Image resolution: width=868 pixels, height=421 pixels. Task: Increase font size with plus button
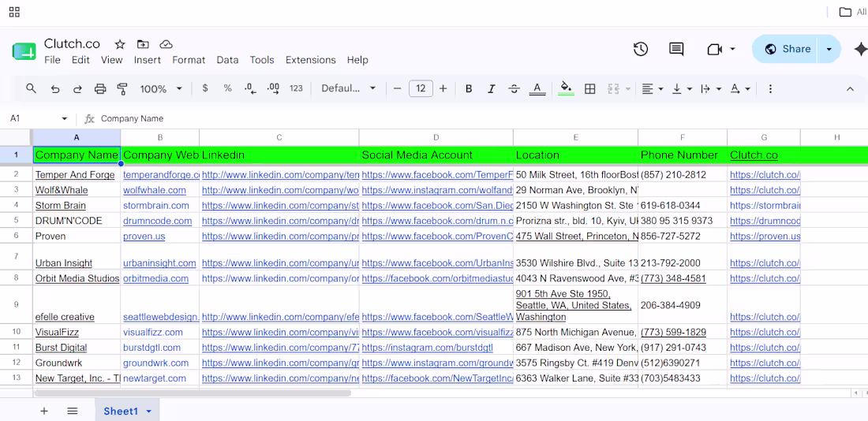443,88
